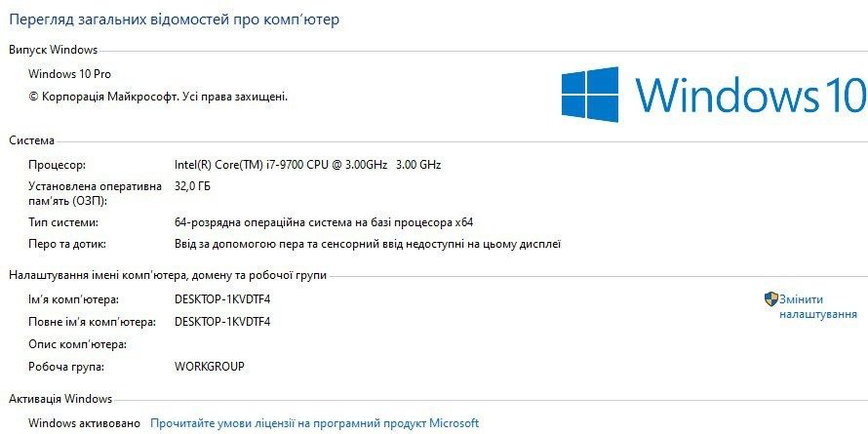Click the Windows 10 wordmark text
Image resolution: width=868 pixels, height=434 pixels.
coord(750,96)
